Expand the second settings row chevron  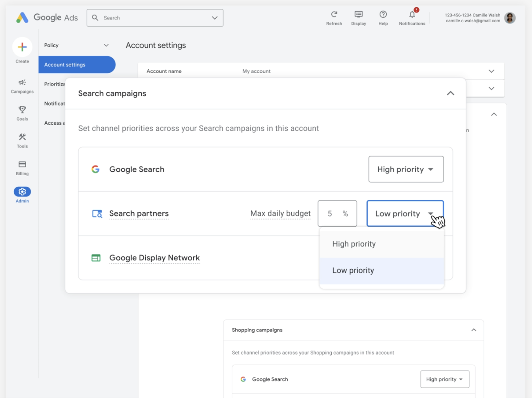(x=491, y=88)
